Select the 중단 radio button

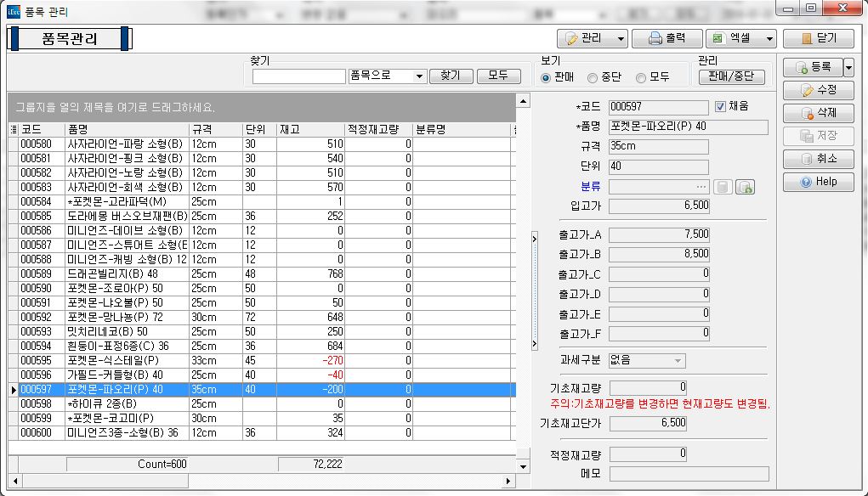coord(593,77)
